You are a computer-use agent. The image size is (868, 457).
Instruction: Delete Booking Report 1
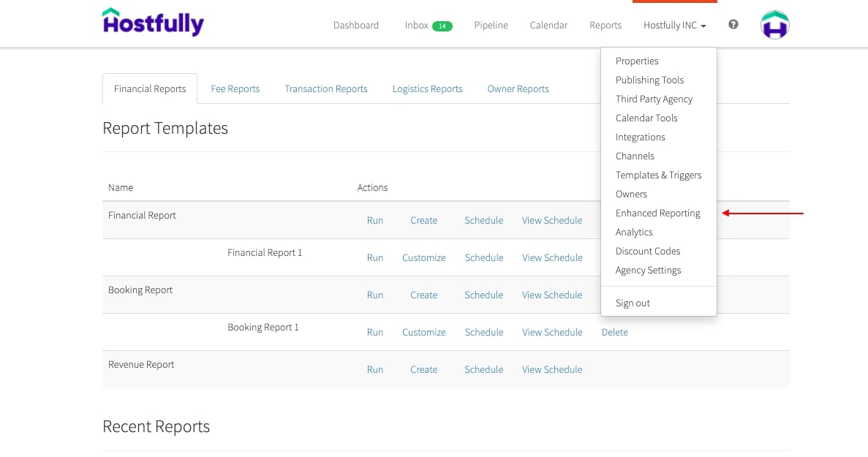click(614, 332)
